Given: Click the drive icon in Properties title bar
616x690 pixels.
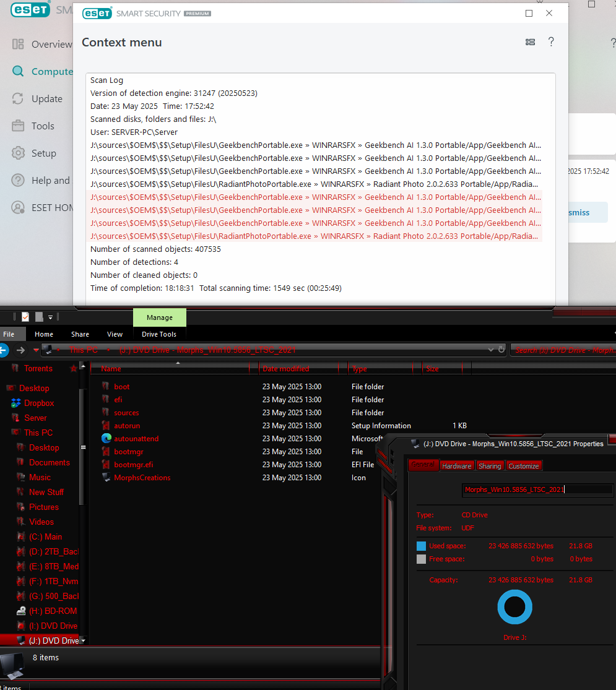Looking at the screenshot, I should click(415, 444).
